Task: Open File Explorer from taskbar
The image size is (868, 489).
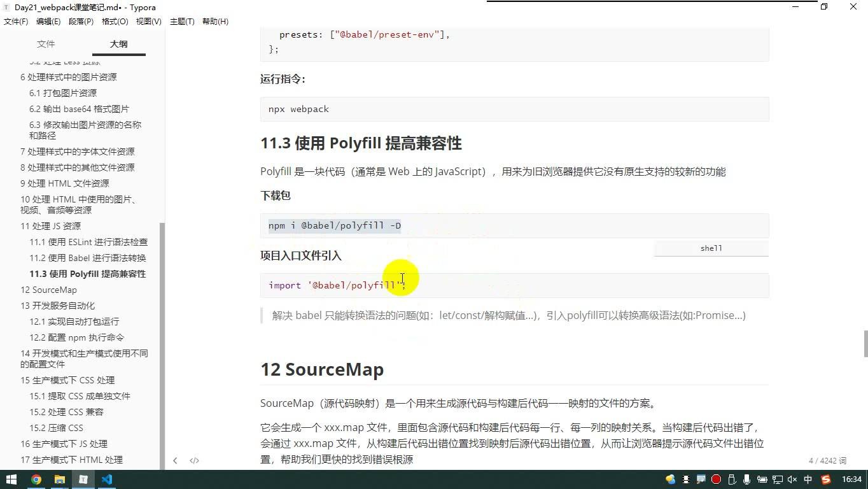Action: (x=60, y=479)
